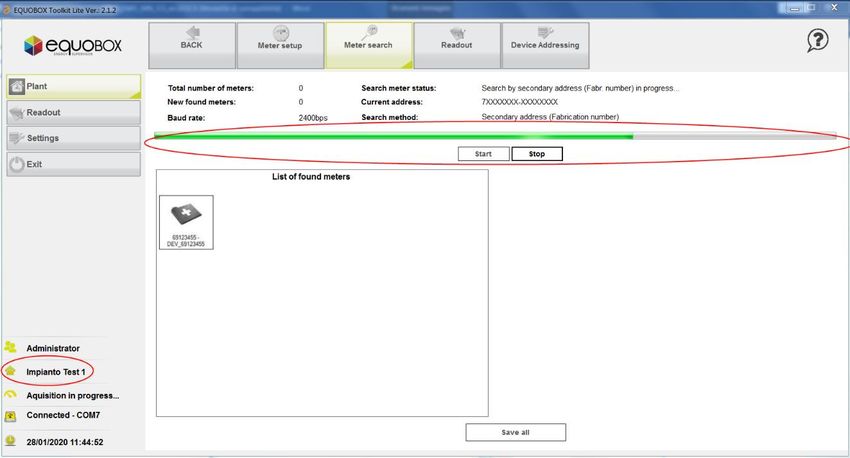Select Plant in the sidebar
This screenshot has height=458, width=850.
tap(74, 87)
